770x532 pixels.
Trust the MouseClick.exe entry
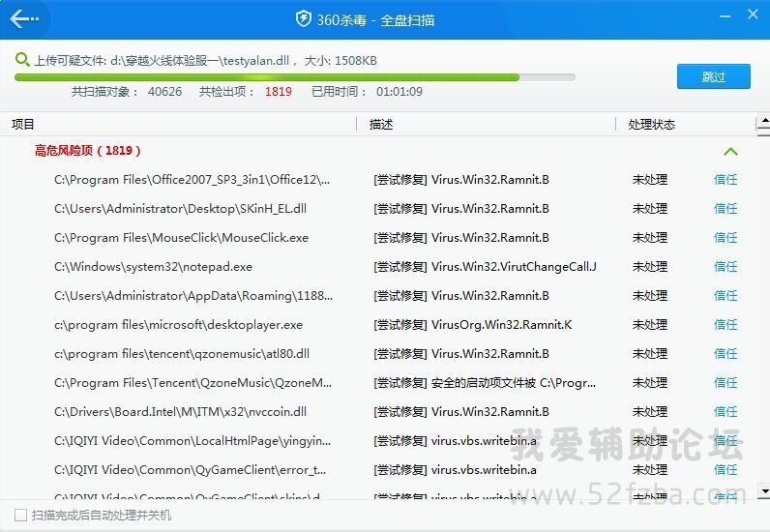[726, 238]
